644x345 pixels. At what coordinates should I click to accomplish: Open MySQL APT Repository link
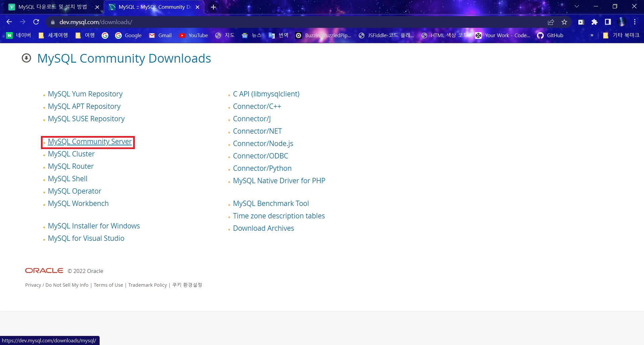84,106
